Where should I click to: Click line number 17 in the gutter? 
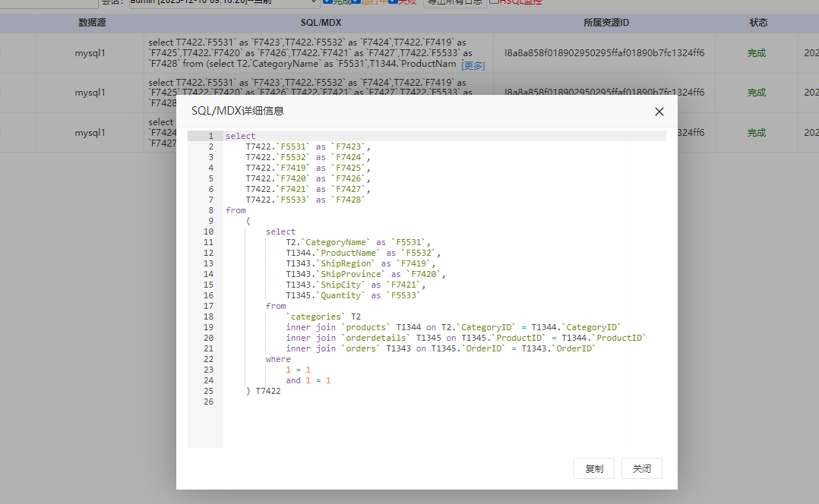(208, 306)
